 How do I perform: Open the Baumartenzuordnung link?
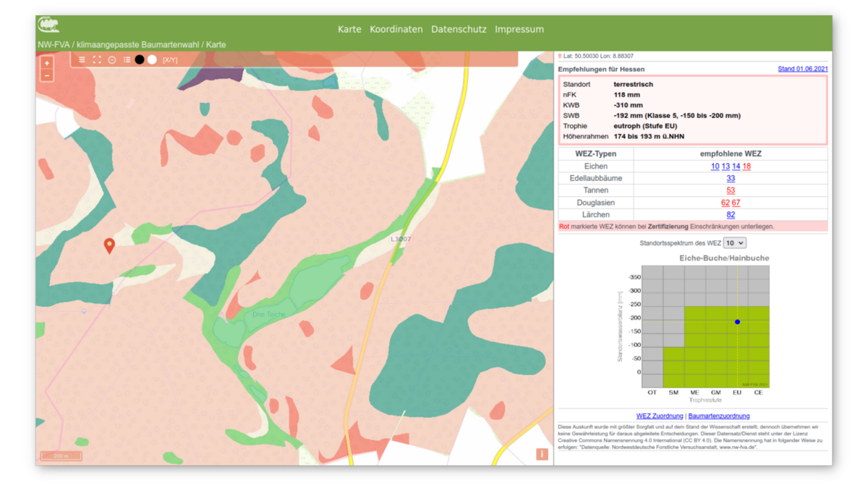pos(718,416)
